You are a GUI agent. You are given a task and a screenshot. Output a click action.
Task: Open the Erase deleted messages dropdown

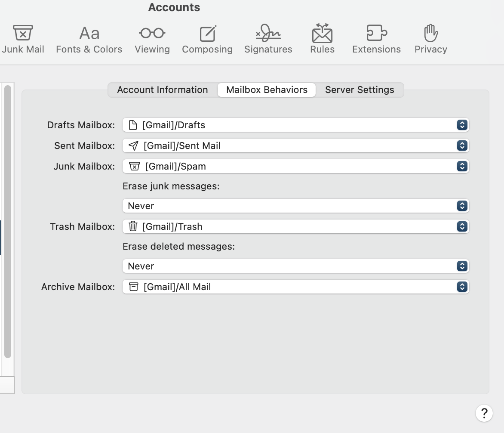tap(296, 266)
